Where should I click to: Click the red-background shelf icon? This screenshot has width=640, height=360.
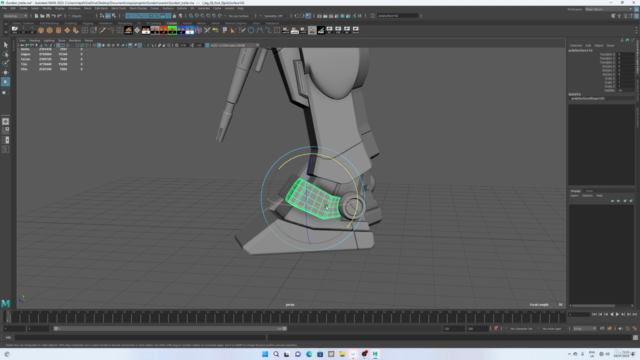click(x=163, y=30)
